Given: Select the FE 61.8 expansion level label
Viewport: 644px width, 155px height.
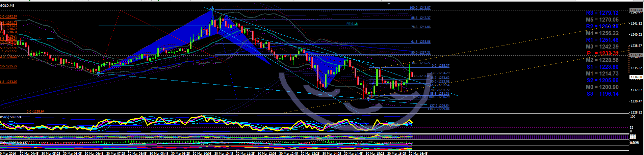Looking at the screenshot, I should point(352,24).
